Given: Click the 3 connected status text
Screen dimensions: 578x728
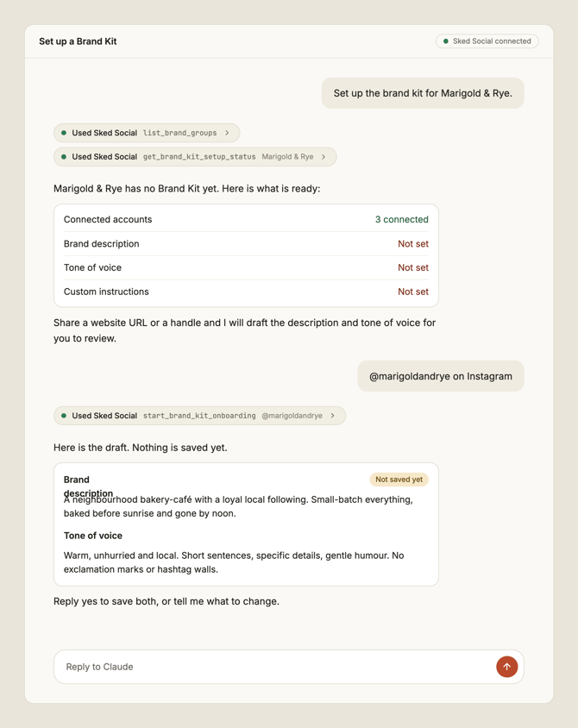Looking at the screenshot, I should pos(402,219).
